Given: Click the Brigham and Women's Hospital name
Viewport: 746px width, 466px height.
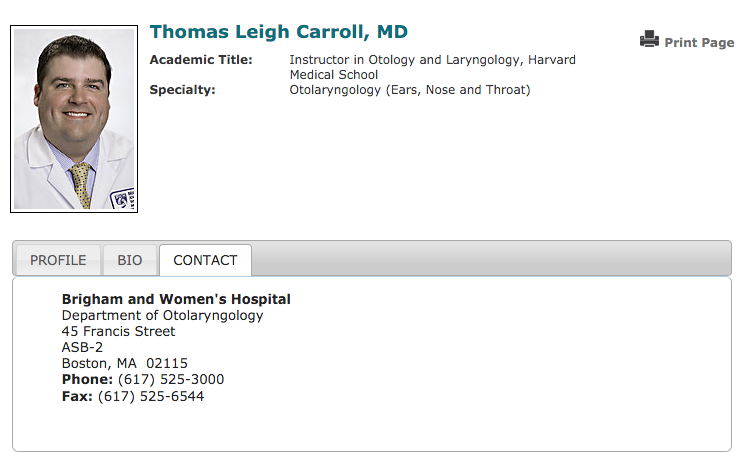Looking at the screenshot, I should pyautogui.click(x=176, y=299).
